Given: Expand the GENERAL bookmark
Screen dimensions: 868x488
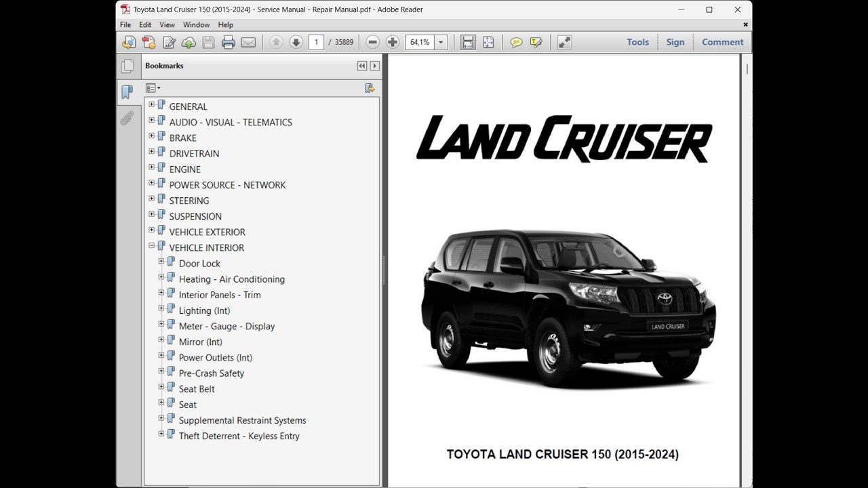Looking at the screenshot, I should pos(152,105).
